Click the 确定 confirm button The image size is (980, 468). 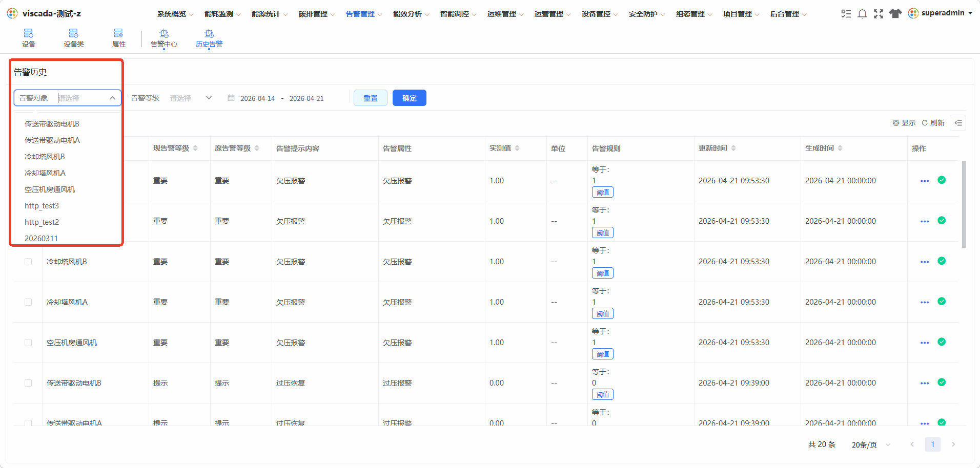pos(410,98)
